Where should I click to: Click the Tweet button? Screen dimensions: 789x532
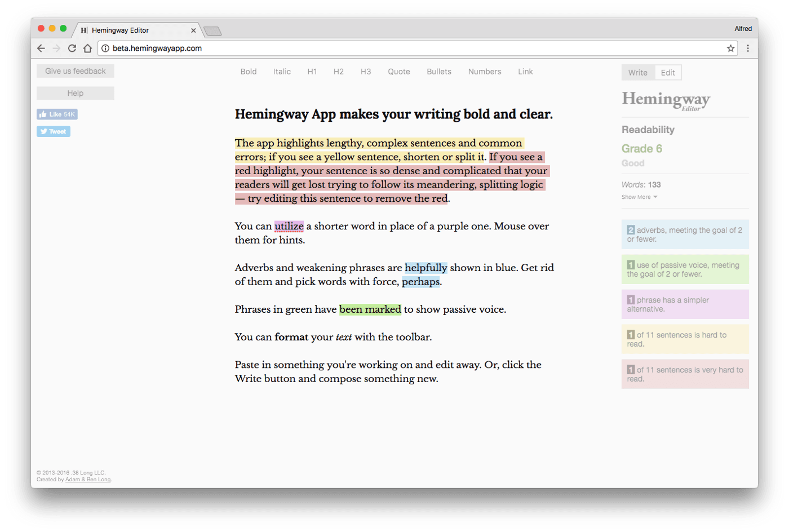click(54, 131)
